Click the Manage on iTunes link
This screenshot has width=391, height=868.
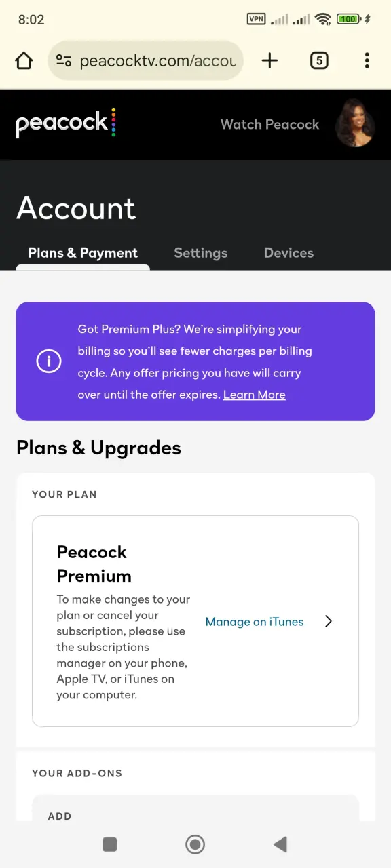click(255, 621)
